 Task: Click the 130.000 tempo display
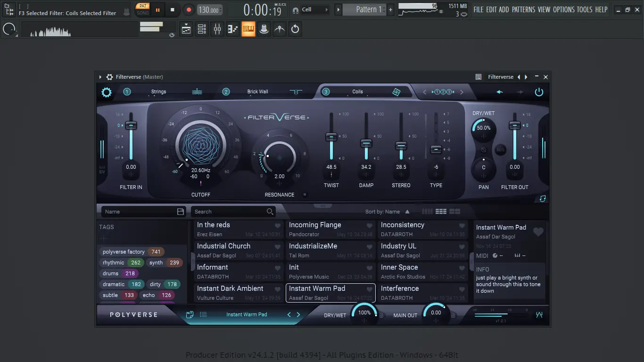click(x=210, y=9)
